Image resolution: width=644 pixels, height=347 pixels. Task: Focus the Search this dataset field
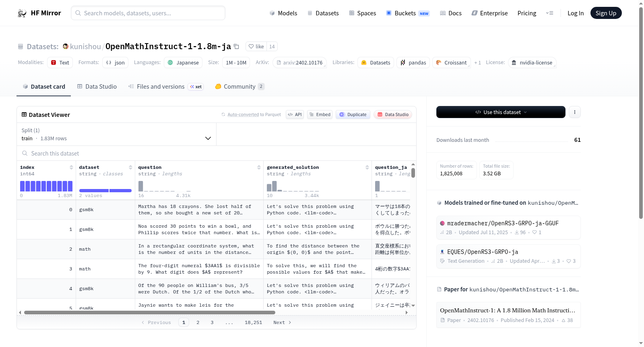point(217,153)
